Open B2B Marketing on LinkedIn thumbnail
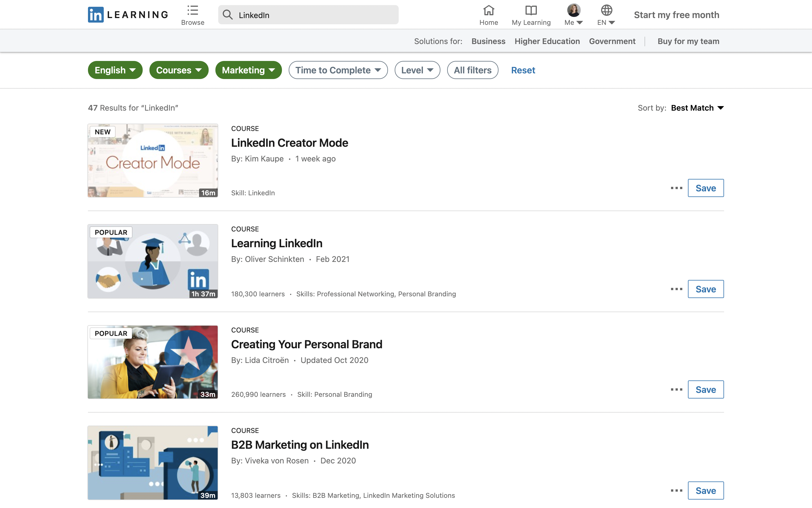The height and width of the screenshot is (508, 812). (x=153, y=463)
